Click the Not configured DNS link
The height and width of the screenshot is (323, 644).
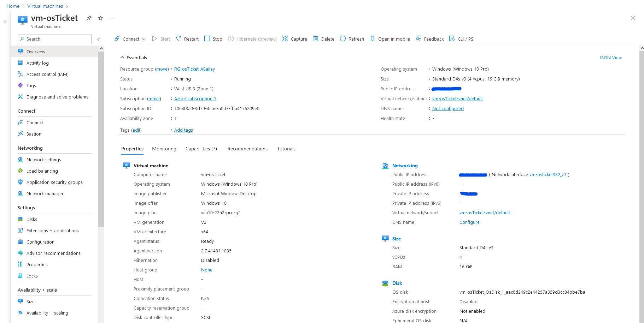point(448,109)
